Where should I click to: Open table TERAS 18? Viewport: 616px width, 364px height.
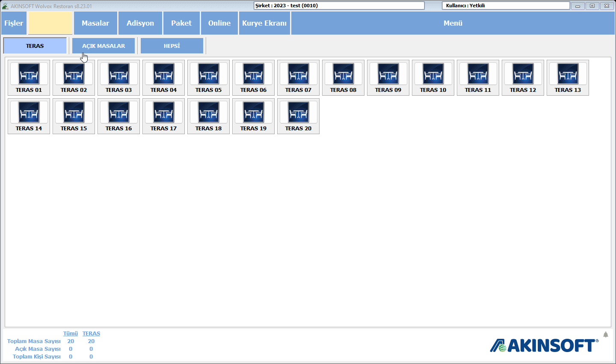point(208,116)
